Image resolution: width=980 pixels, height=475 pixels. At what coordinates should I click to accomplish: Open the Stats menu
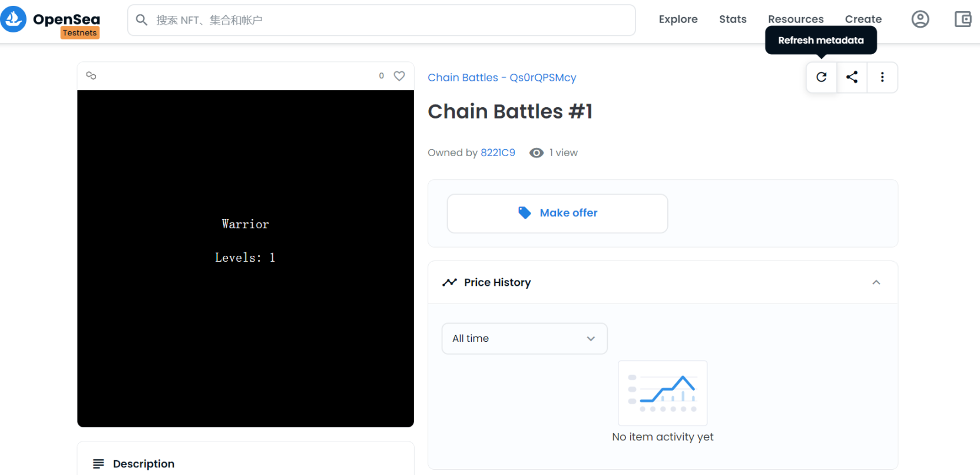coord(733,19)
